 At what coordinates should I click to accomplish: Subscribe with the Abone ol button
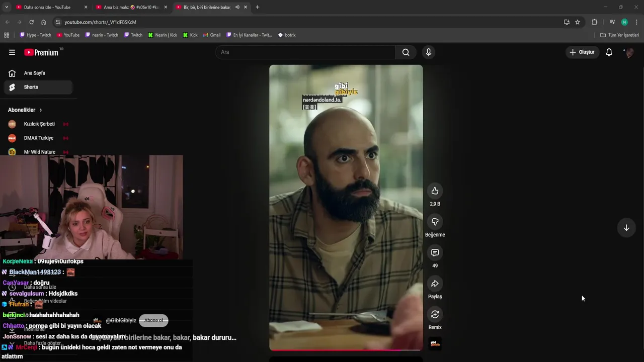tap(153, 320)
